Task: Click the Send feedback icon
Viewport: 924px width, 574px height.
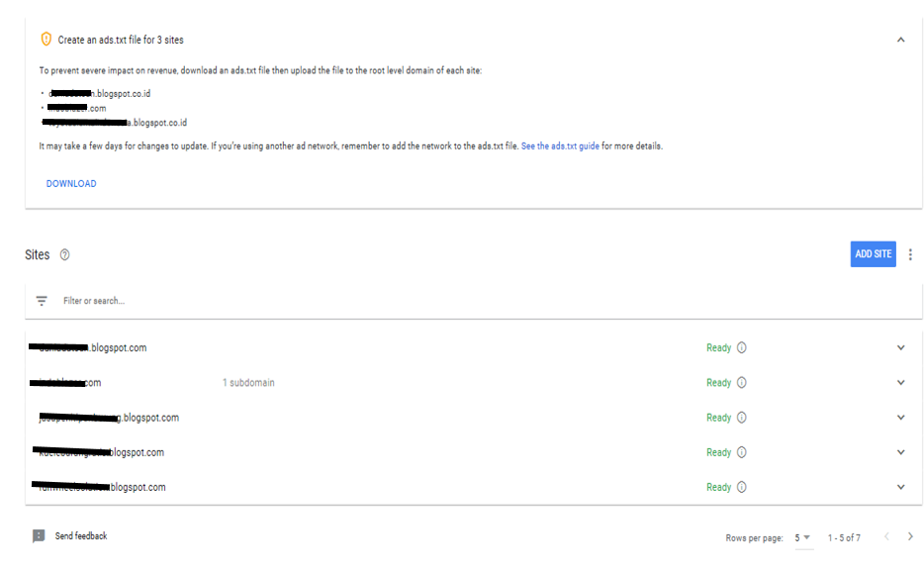Action: click(x=39, y=536)
